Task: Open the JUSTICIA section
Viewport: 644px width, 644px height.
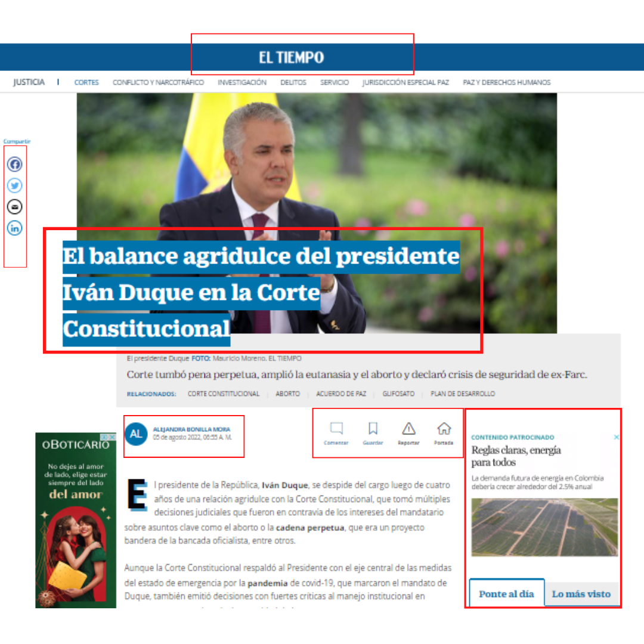Action: click(x=29, y=82)
